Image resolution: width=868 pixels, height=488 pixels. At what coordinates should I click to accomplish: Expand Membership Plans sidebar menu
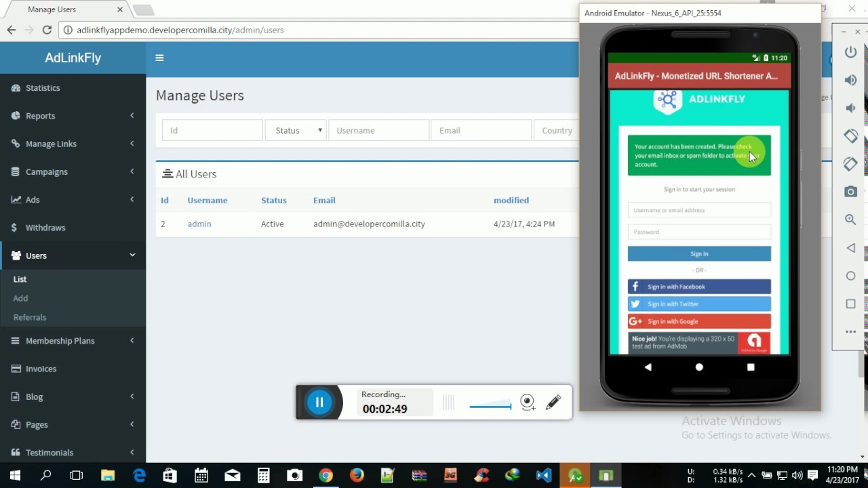pyautogui.click(x=73, y=341)
